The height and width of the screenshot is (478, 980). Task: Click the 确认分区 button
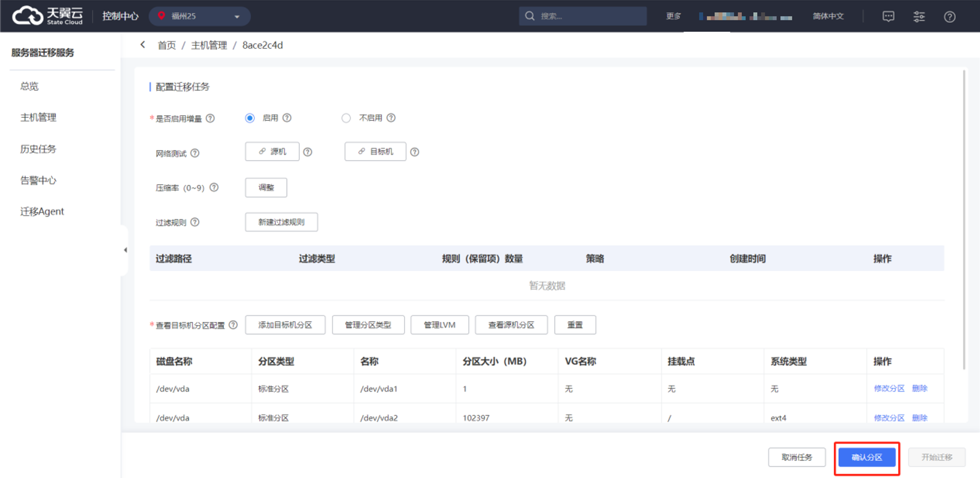867,457
